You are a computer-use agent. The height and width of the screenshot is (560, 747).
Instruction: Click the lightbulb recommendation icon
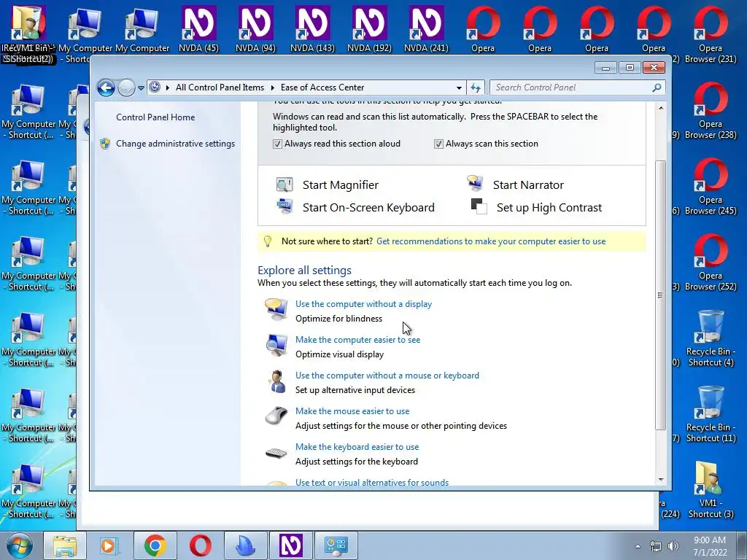[x=268, y=241]
